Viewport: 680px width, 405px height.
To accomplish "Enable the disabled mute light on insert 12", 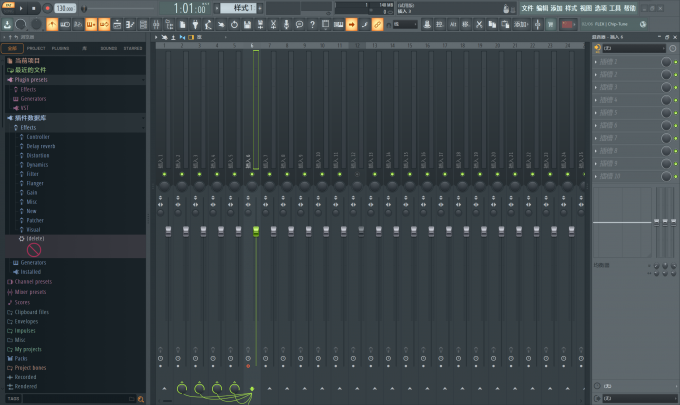I will coord(357,174).
